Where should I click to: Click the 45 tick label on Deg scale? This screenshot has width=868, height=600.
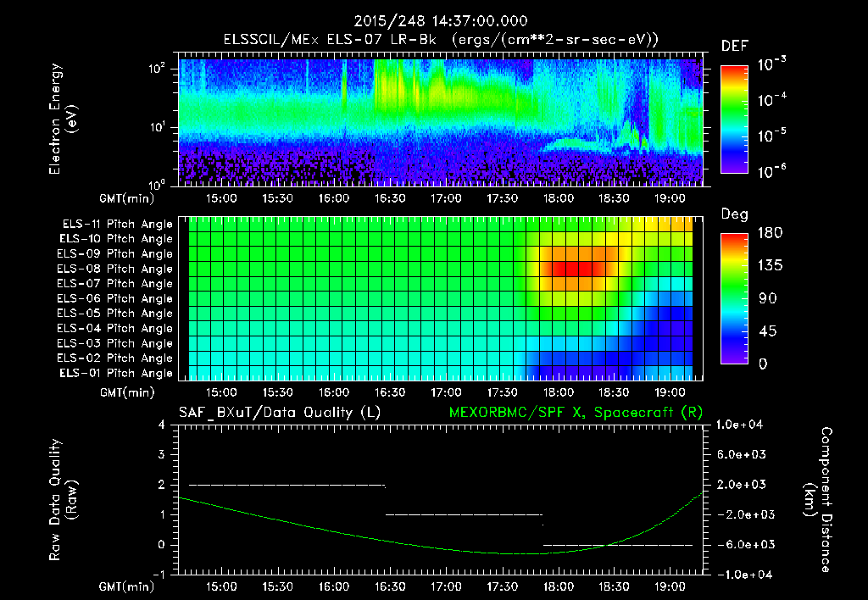[770, 331]
